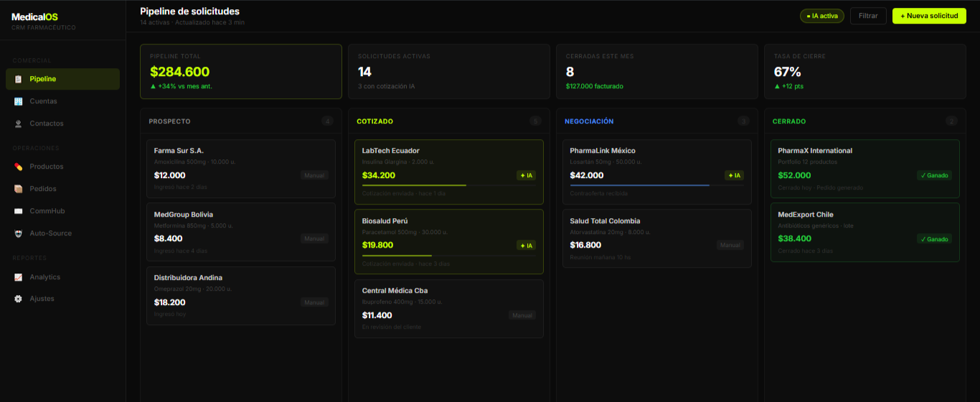This screenshot has height=402, width=980.
Task: Open the Farma Sur S.A. card
Action: [x=241, y=169]
